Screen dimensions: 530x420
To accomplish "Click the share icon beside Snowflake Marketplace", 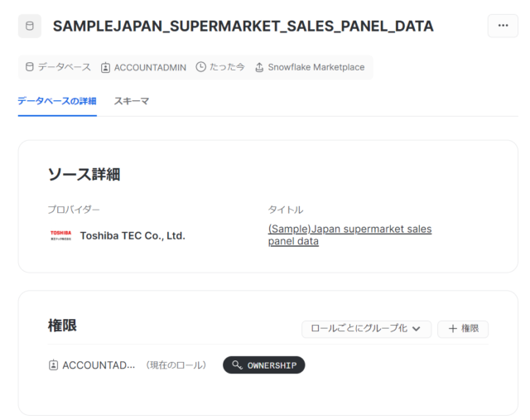I will pyautogui.click(x=259, y=67).
